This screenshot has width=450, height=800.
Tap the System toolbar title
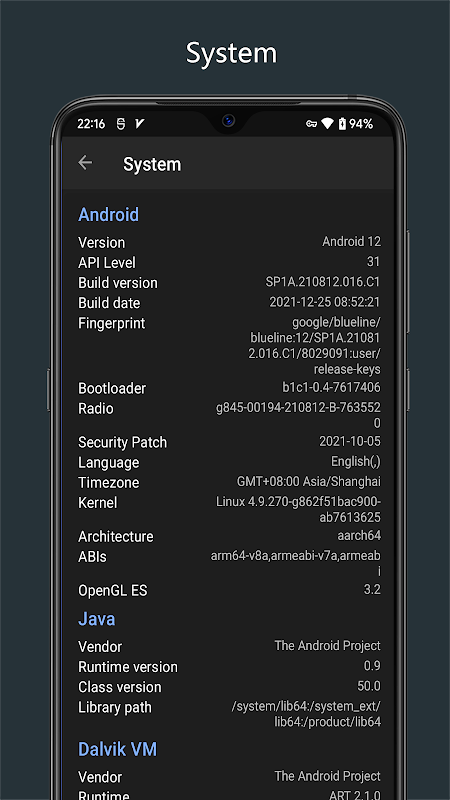tap(152, 165)
